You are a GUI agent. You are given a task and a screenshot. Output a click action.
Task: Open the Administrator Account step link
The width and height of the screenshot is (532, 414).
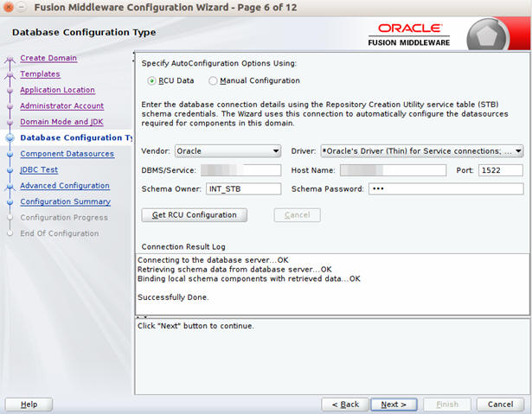coord(61,105)
